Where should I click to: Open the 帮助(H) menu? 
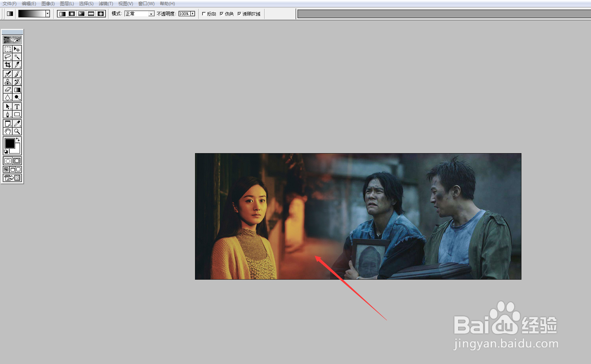click(x=167, y=4)
